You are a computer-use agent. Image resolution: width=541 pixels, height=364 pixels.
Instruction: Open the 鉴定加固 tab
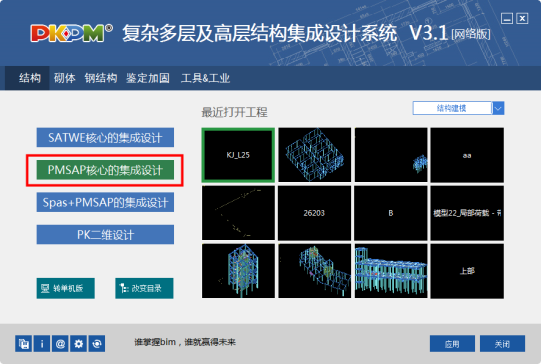148,78
